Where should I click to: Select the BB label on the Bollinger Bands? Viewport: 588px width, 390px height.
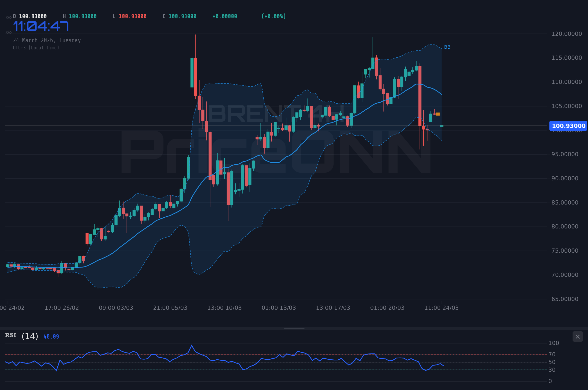click(x=447, y=47)
